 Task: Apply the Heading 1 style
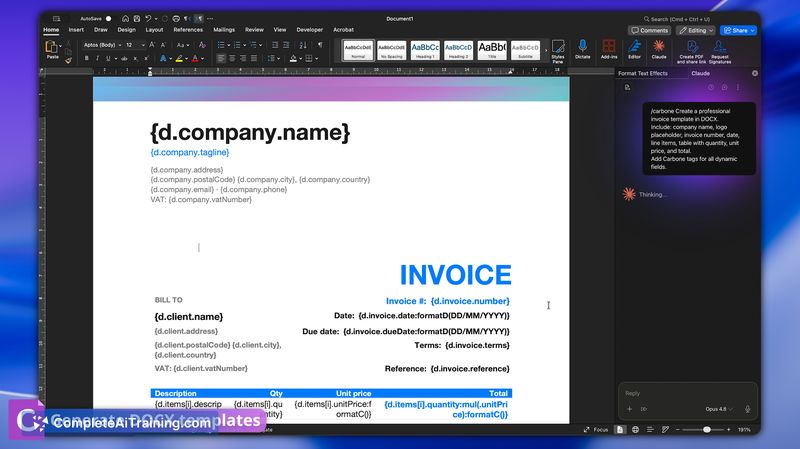[x=425, y=51]
